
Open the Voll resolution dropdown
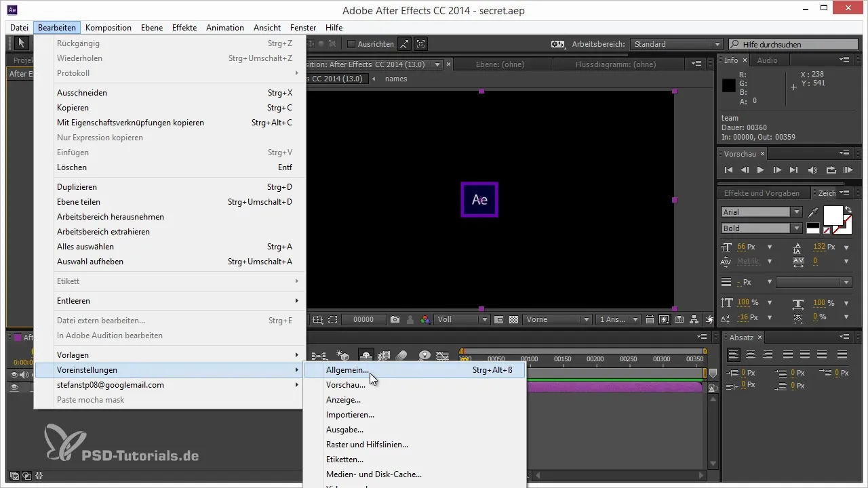[462, 319]
